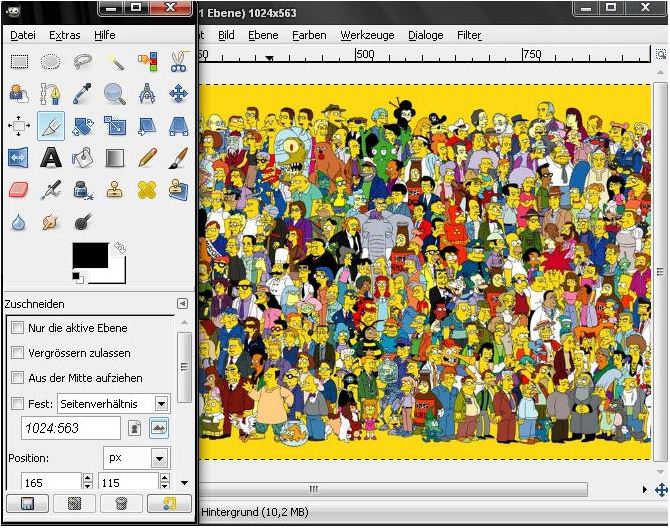Select the Ellipse Select tool
Image resolution: width=670 pixels, height=528 pixels.
51,62
